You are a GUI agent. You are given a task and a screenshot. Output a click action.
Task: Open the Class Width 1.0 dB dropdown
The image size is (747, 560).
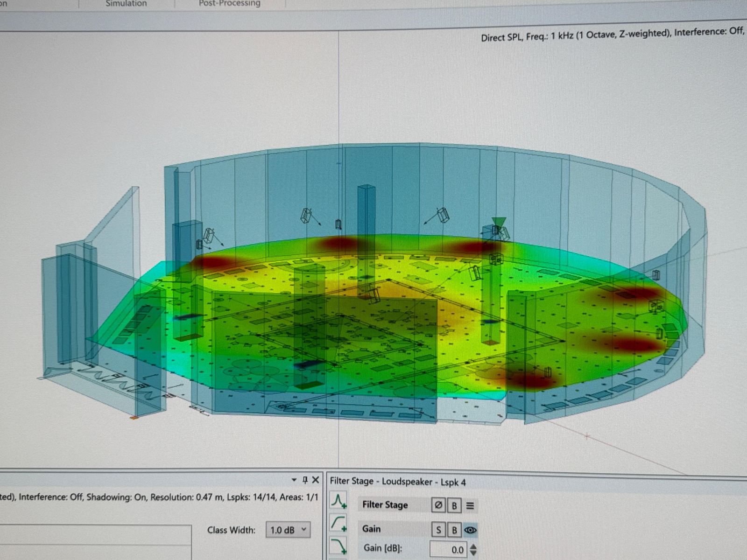coord(288,530)
